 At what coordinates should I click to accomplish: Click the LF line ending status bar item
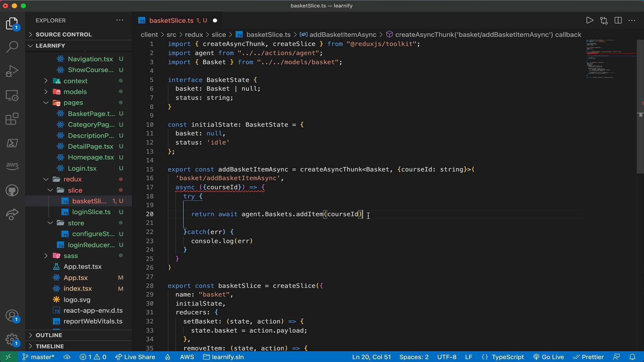(x=469, y=357)
